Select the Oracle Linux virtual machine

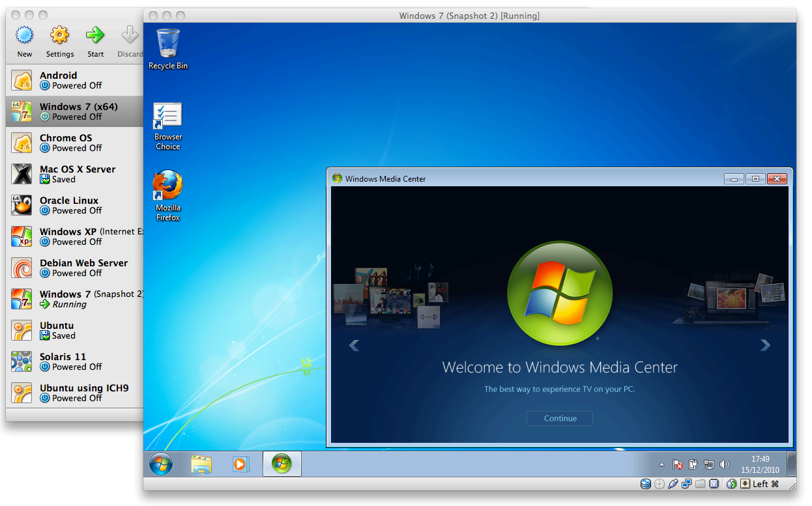click(x=72, y=205)
